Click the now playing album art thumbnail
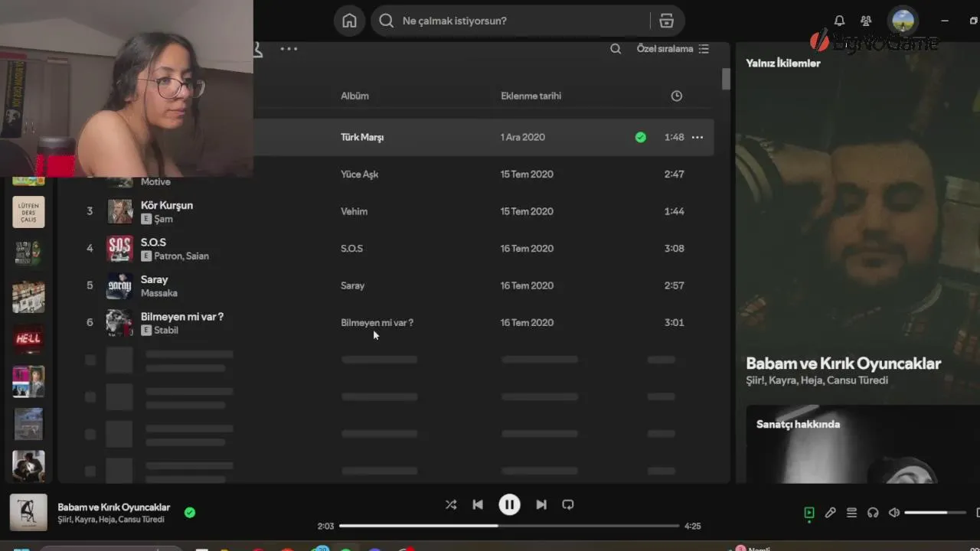This screenshot has width=980, height=551. (x=28, y=513)
